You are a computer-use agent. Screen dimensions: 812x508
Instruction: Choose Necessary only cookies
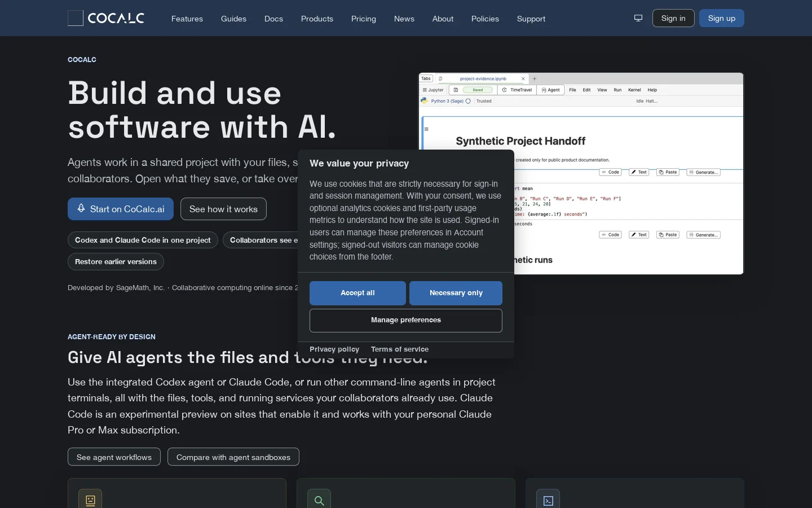click(456, 293)
